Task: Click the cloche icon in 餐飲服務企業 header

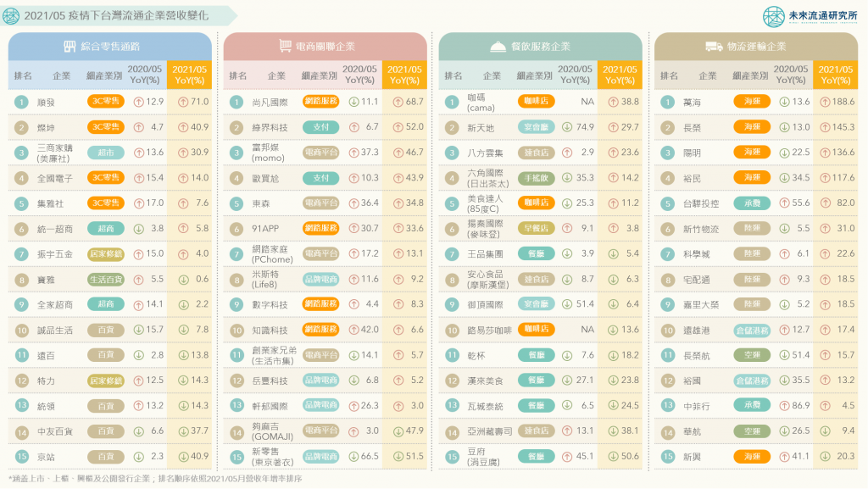Action: coord(498,47)
